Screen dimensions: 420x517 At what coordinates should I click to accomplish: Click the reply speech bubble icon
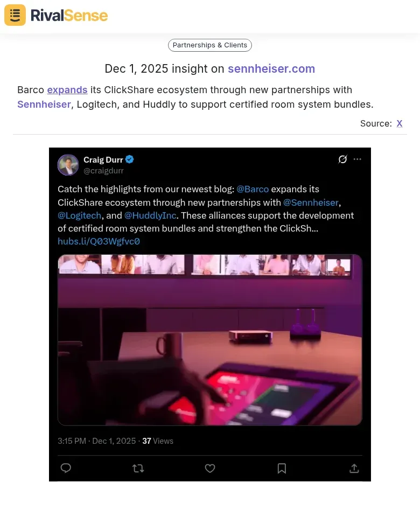[66, 468]
